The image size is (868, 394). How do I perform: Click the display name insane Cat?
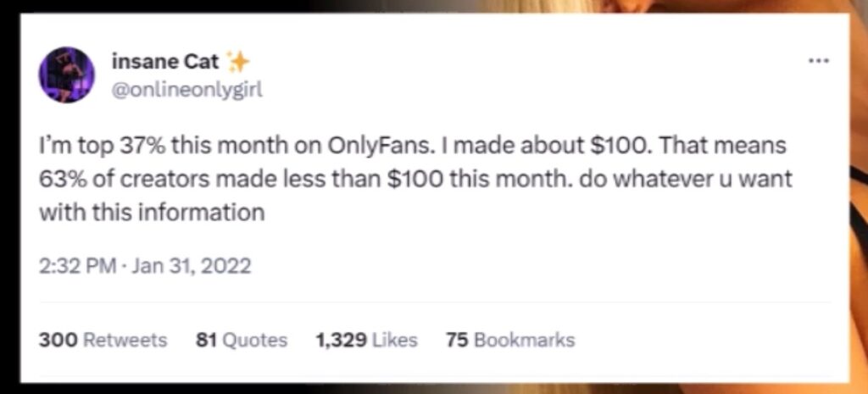(x=165, y=62)
